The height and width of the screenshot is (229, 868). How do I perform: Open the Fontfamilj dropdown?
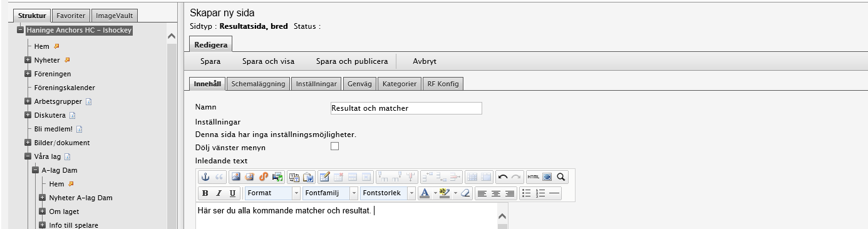(330, 193)
